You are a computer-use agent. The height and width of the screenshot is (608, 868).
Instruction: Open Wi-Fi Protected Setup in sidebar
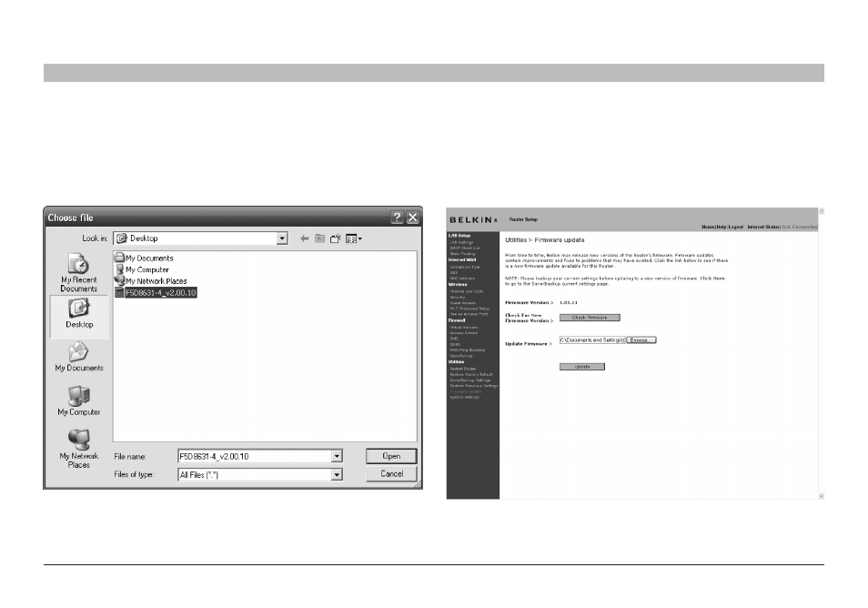[x=469, y=309]
